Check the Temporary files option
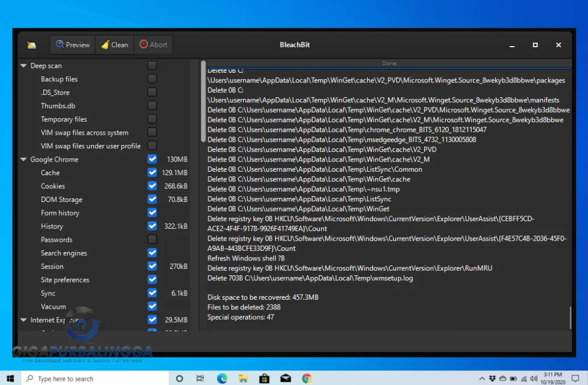The height and width of the screenshot is (385, 588). (x=152, y=119)
